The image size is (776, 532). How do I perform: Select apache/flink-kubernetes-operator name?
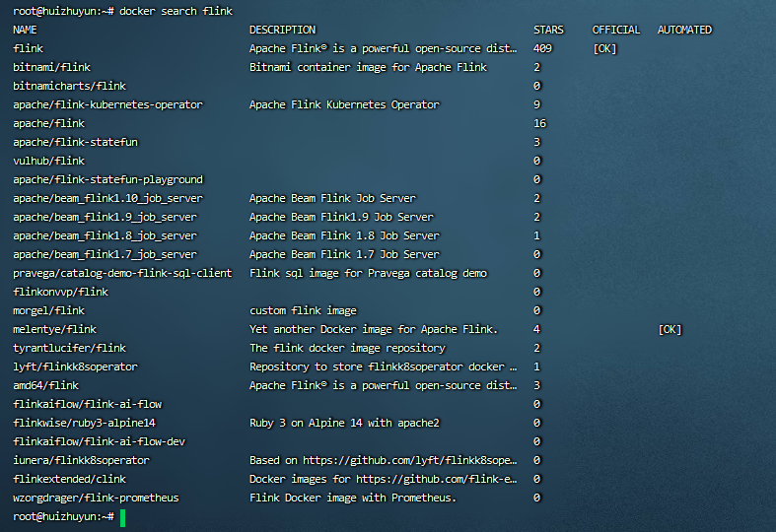pyautogui.click(x=107, y=104)
